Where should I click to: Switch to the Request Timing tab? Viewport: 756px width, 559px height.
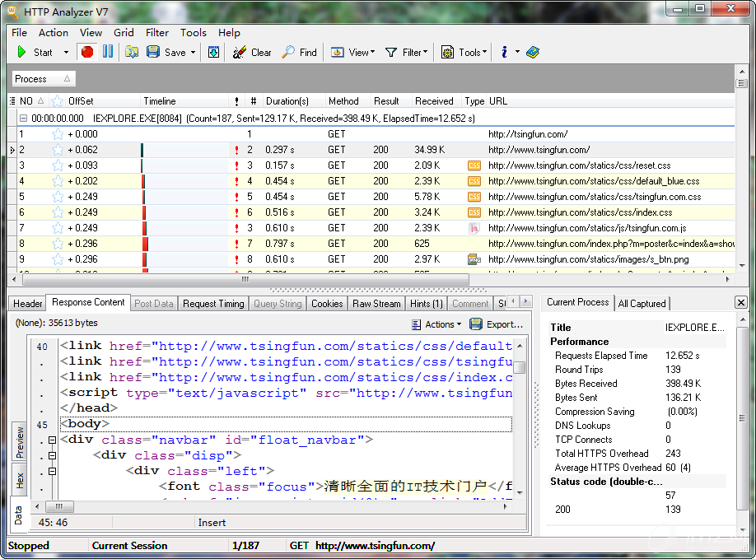click(x=213, y=304)
